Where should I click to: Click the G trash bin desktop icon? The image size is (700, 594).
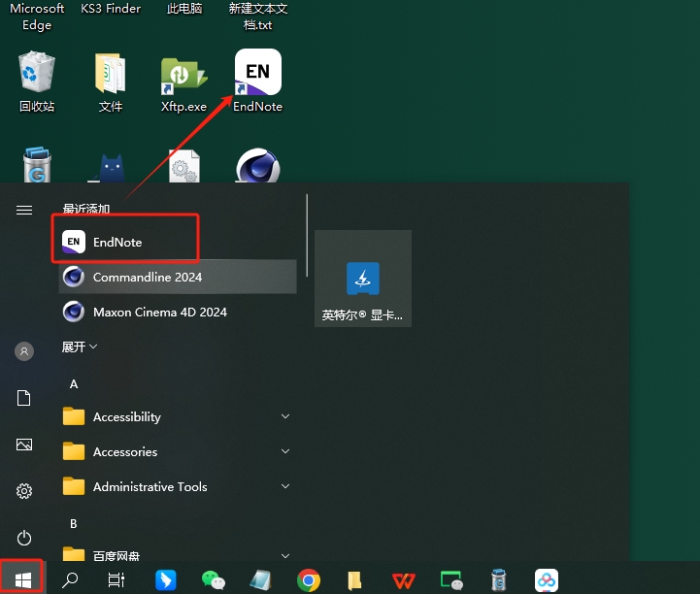pyautogui.click(x=37, y=165)
